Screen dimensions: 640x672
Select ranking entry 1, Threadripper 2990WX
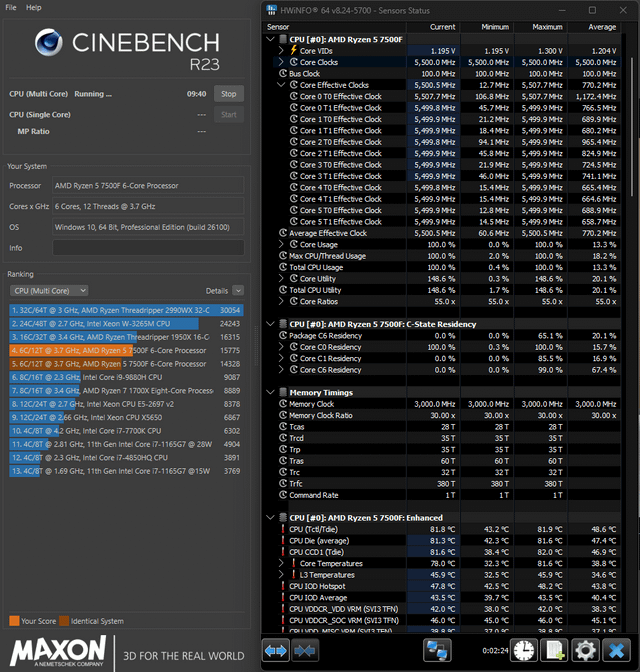click(126, 310)
